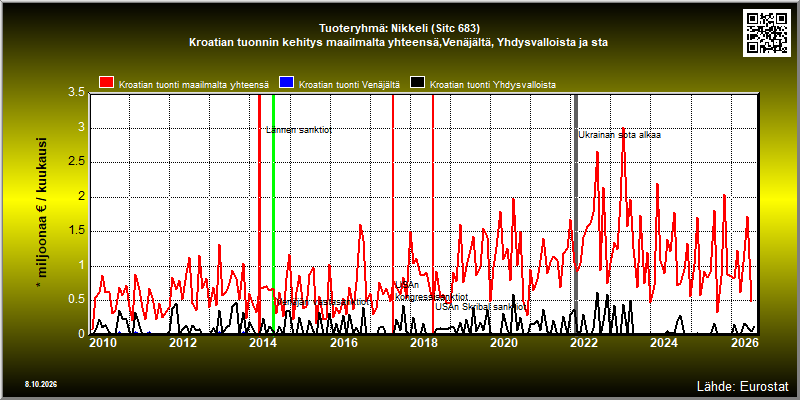The width and height of the screenshot is (800, 400).
Task: Click the subtitle beginning 'Kroatian tuonnin kehitys'
Action: [398, 43]
